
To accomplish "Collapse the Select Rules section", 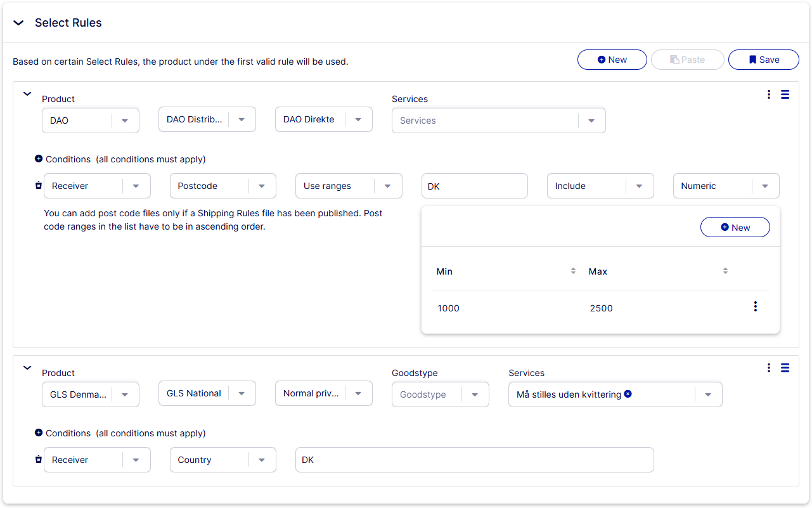I will click(x=18, y=23).
